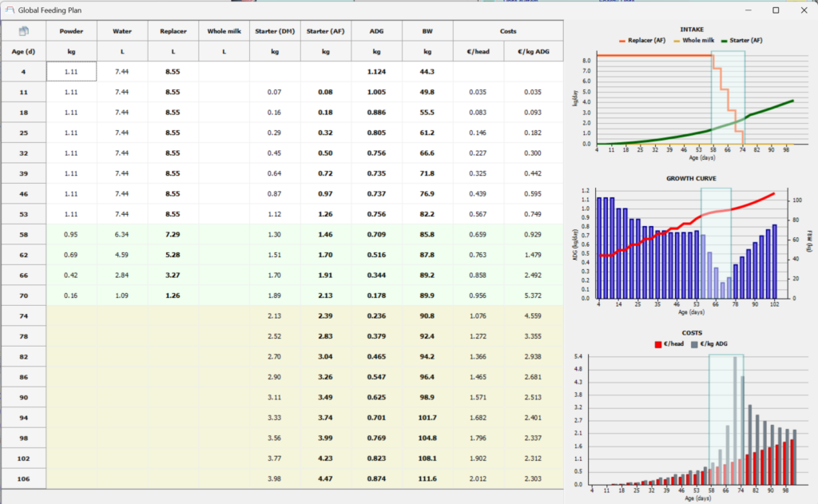Image resolution: width=818 pixels, height=504 pixels.
Task: Click the Costs table column header
Action: [508, 31]
